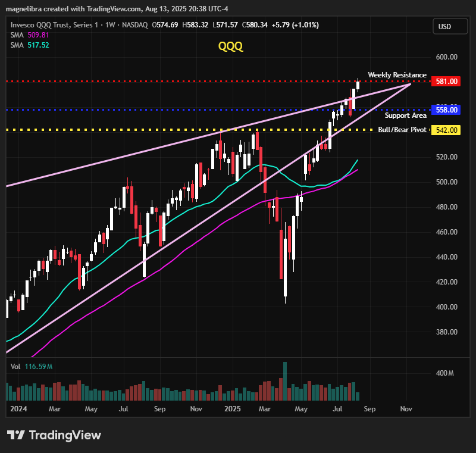The height and width of the screenshot is (453, 476).
Task: Click the 480.00 price axis label
Action: click(447, 207)
